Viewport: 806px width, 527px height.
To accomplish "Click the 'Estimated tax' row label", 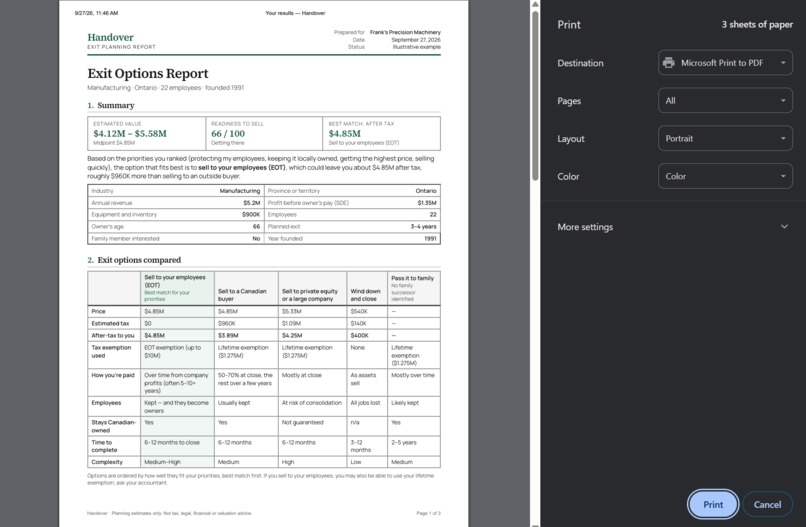I will point(110,323).
